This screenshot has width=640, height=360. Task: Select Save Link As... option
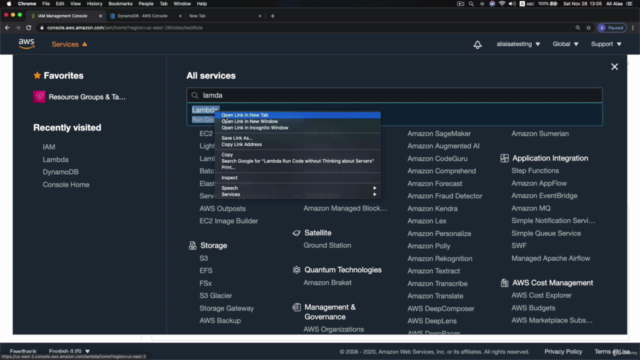298,138
